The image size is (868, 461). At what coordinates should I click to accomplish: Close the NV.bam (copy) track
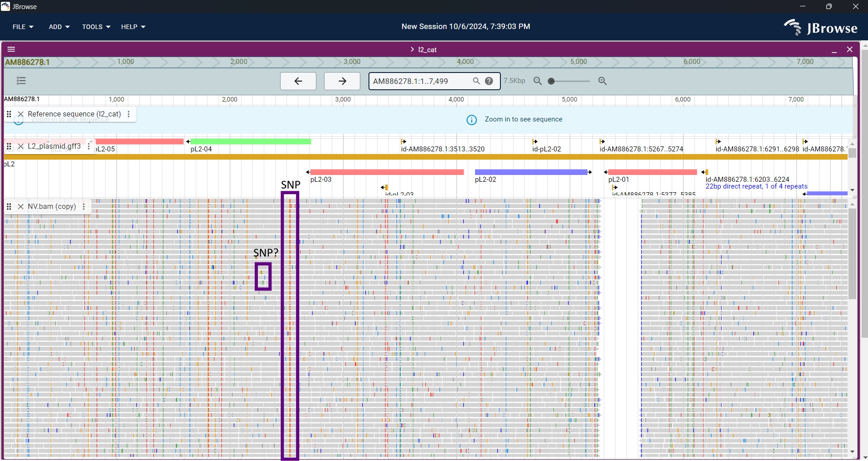[x=20, y=207]
